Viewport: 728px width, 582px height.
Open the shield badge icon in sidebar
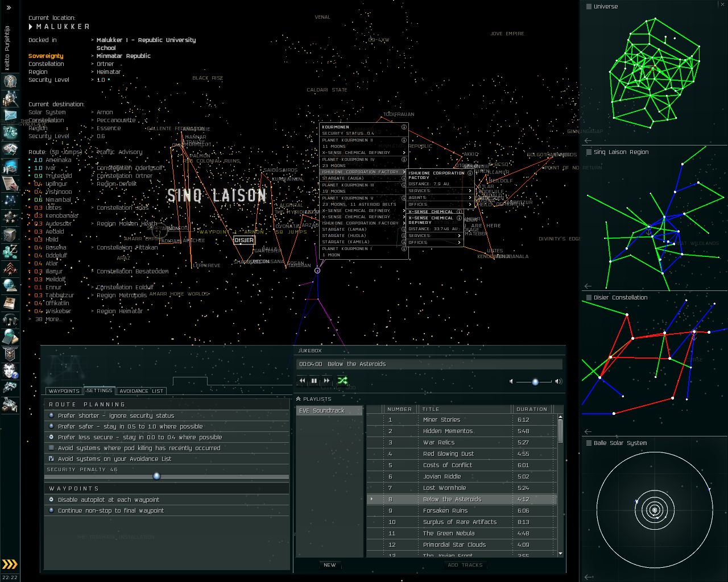coord(10,354)
